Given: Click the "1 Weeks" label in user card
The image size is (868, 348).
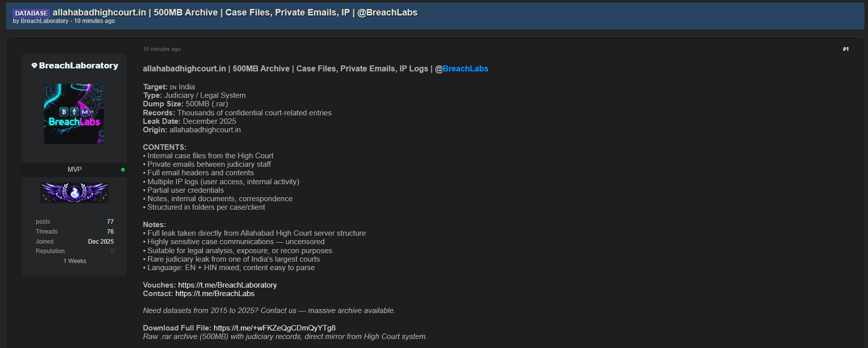Looking at the screenshot, I should [x=74, y=261].
